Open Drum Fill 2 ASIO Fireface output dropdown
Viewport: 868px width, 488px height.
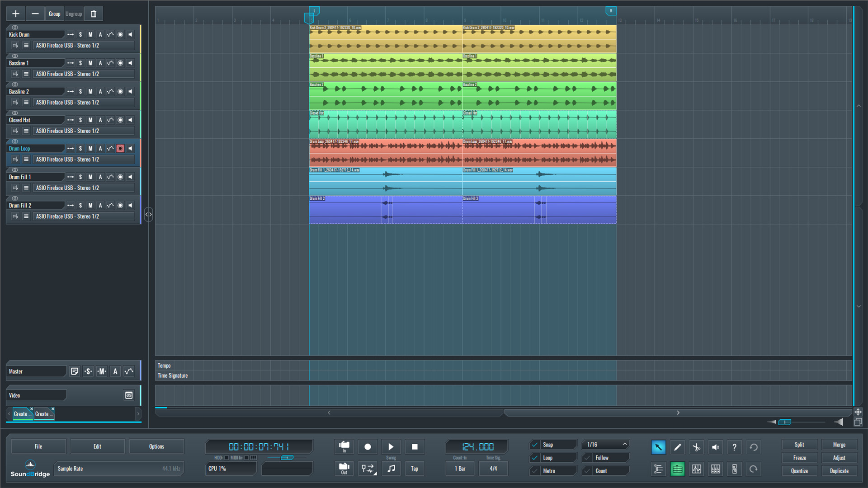(x=84, y=216)
